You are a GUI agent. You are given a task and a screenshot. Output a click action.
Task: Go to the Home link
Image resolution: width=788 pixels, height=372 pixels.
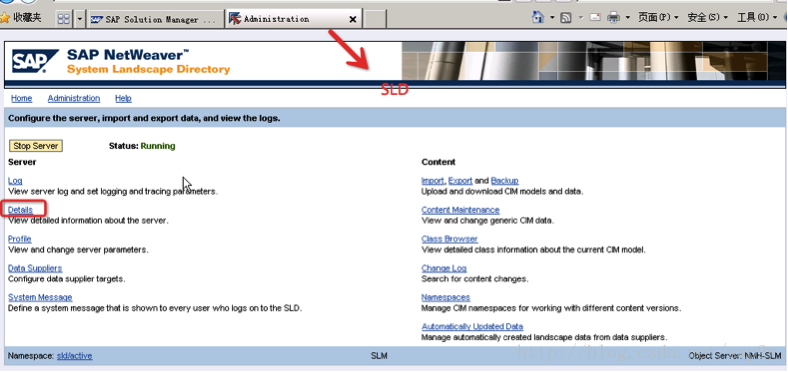pos(22,99)
